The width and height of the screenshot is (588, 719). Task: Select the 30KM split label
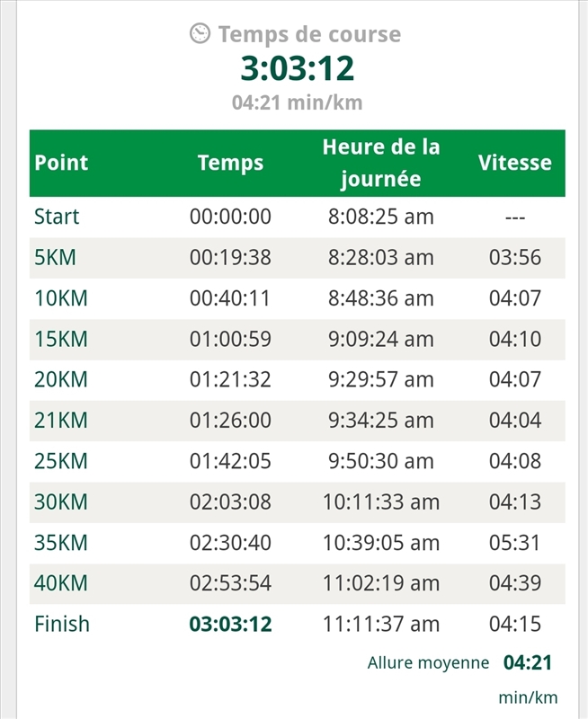[61, 502]
